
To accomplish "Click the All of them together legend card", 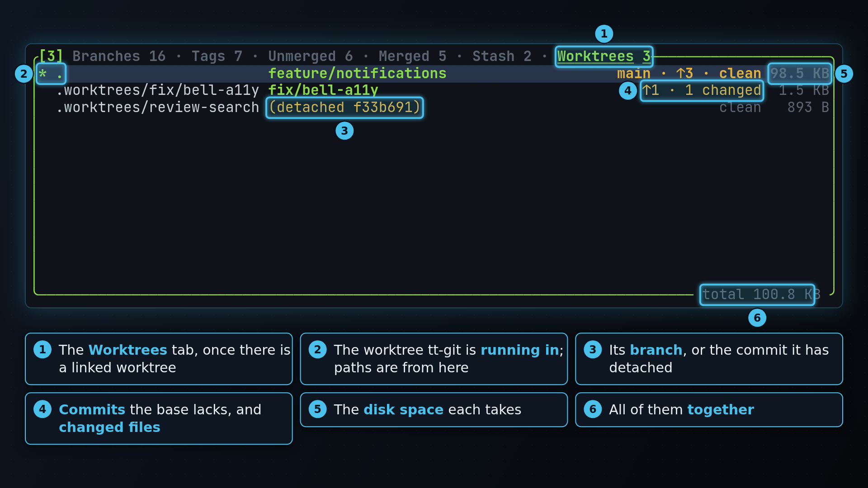I will tap(709, 409).
